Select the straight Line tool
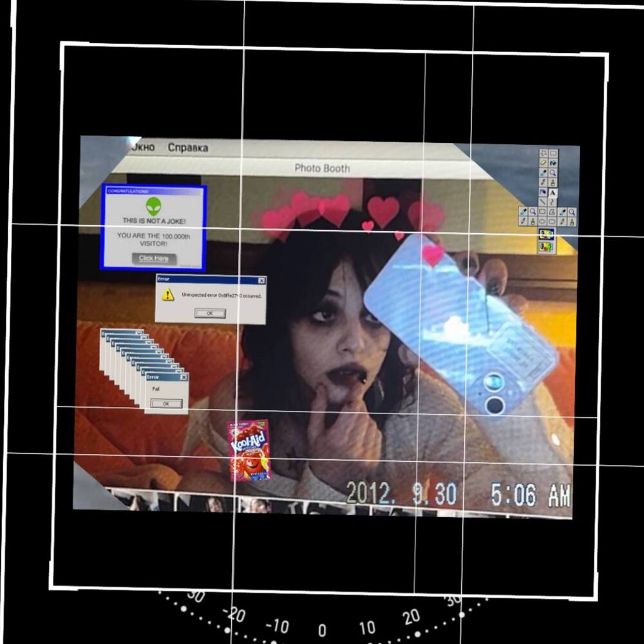644x644 pixels. (x=542, y=202)
